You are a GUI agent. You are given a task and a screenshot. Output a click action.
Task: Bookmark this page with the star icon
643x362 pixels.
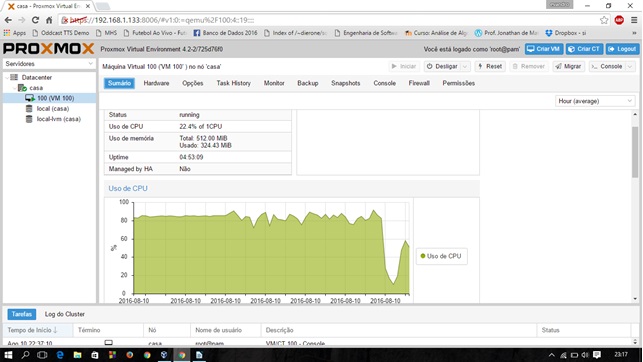click(604, 20)
